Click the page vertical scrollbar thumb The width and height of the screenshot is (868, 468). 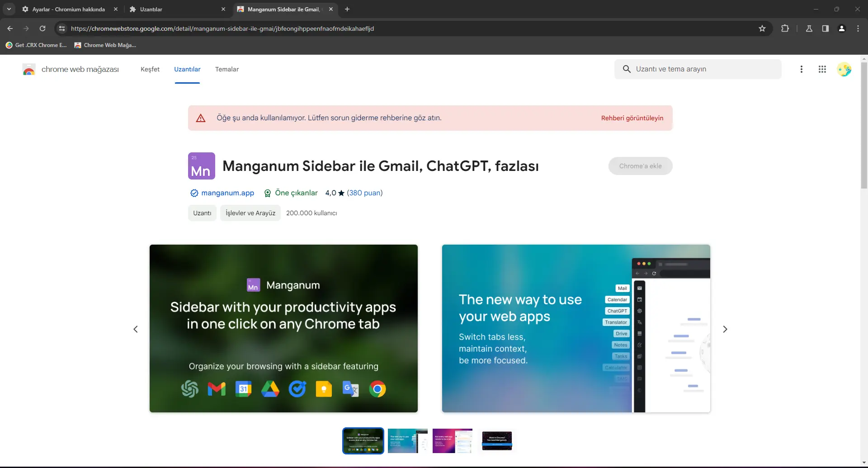864,125
